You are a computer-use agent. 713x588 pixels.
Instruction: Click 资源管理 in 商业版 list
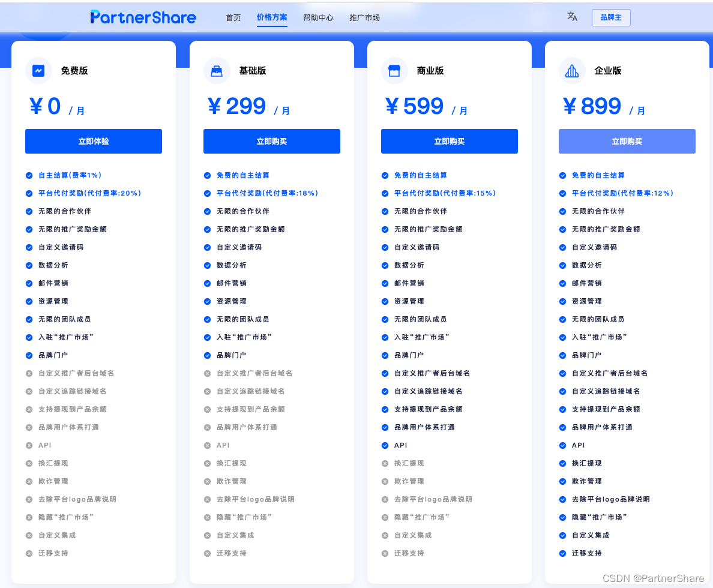[409, 302]
